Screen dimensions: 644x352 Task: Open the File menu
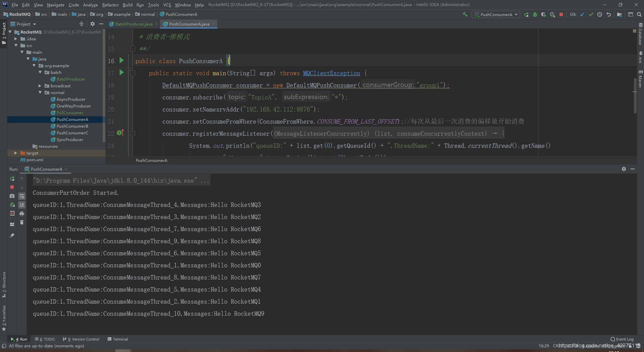click(x=15, y=5)
